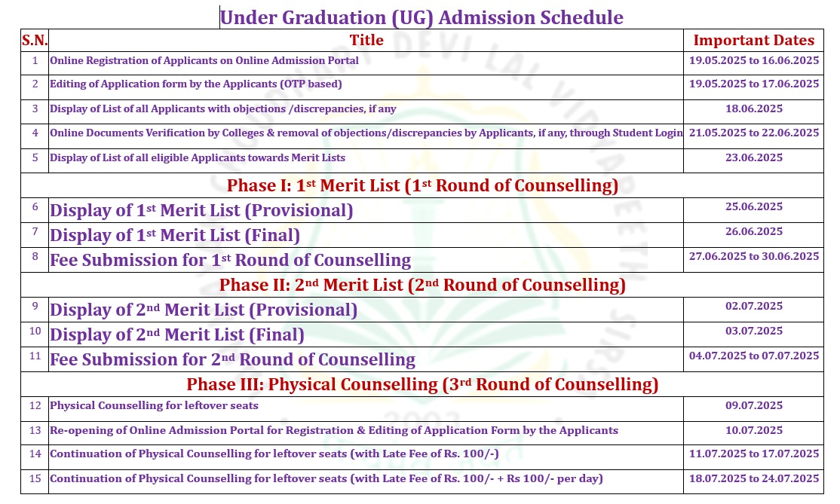
Task: Select Display of 1st Merit List (Provisional)
Action: (x=201, y=210)
